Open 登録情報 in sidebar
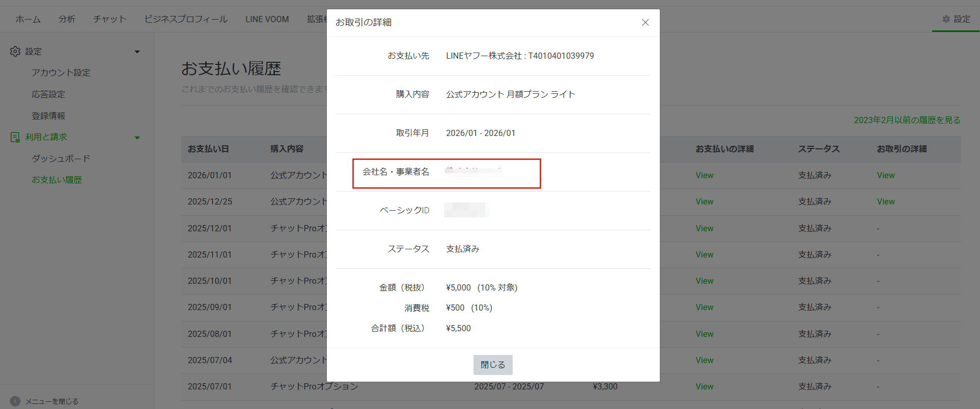The height and width of the screenshot is (409, 980). [x=48, y=116]
